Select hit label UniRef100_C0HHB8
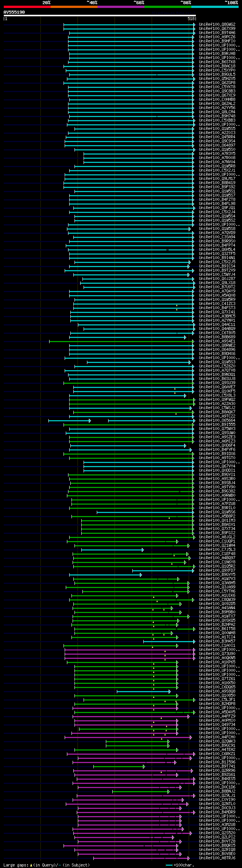This screenshot has width=242, height=868. point(217,100)
